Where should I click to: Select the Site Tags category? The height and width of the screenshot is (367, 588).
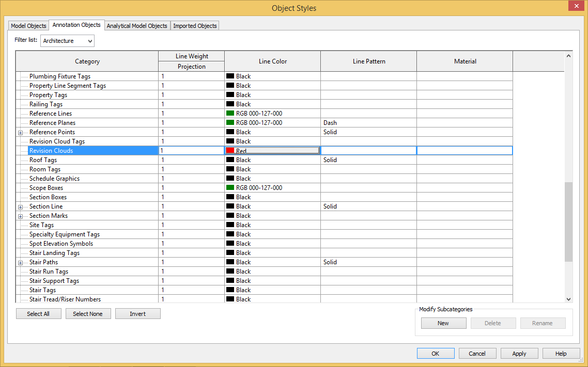point(42,225)
